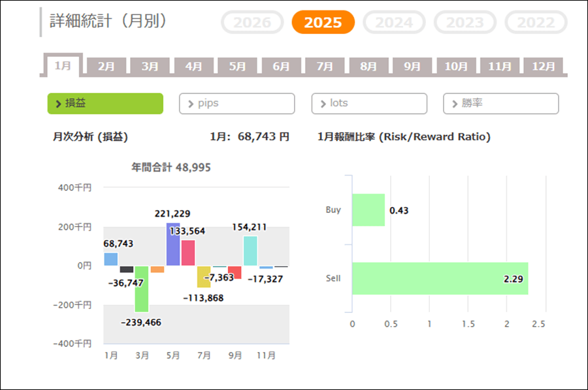Click the highlighted 2025 year button
The height and width of the screenshot is (390, 588).
tap(323, 23)
